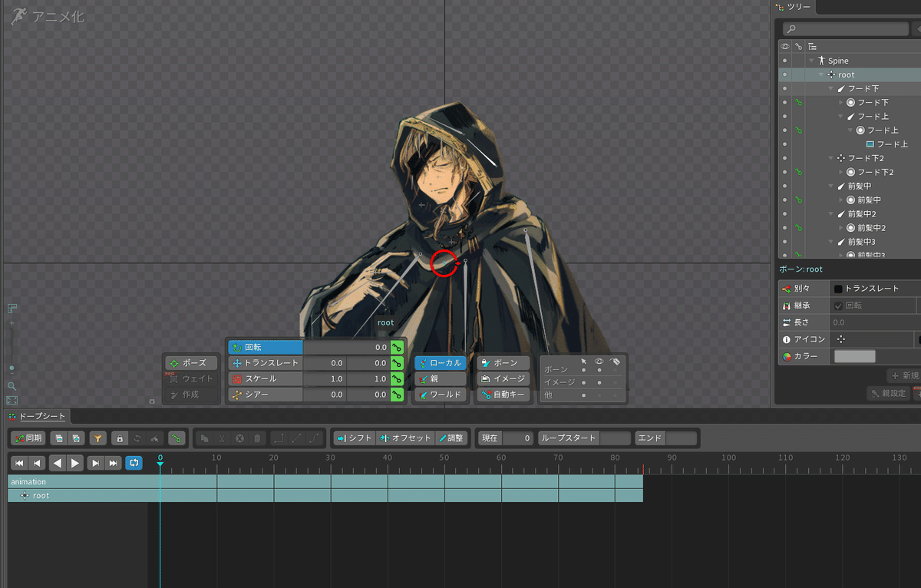
Task: Expand the 前髪中 slot node
Action: pyautogui.click(x=841, y=200)
